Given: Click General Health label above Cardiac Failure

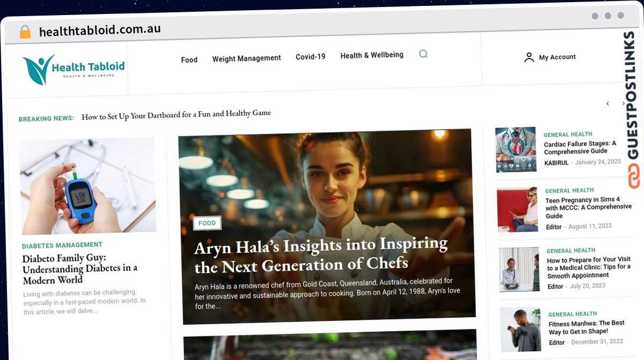Looking at the screenshot, I should coord(568,134).
